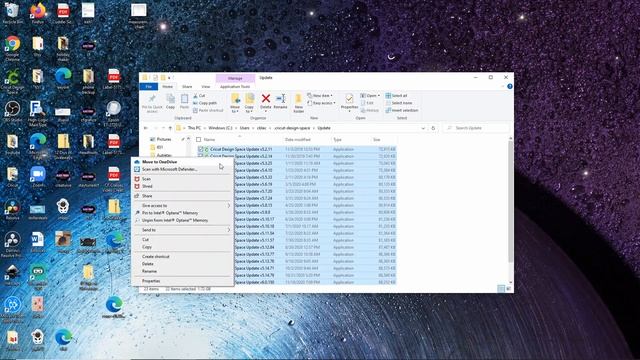Open the New item dropdown
This screenshot has width=640, height=360.
click(320, 96)
